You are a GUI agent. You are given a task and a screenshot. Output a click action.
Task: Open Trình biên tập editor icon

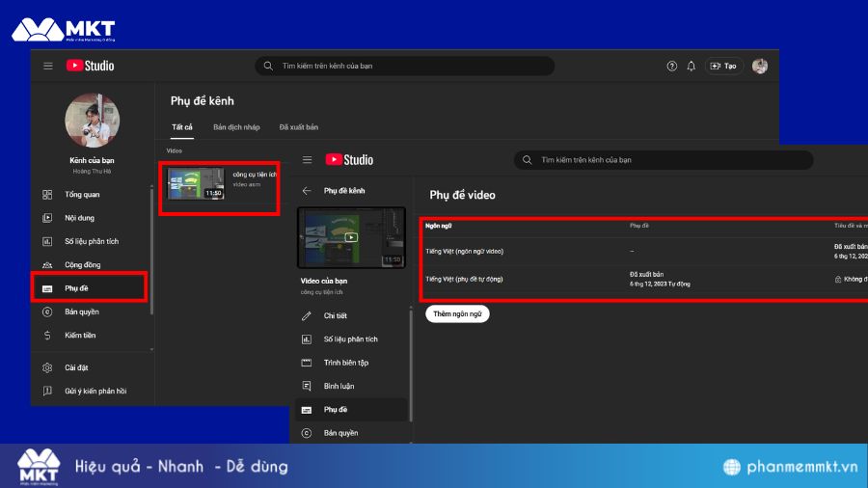click(306, 363)
